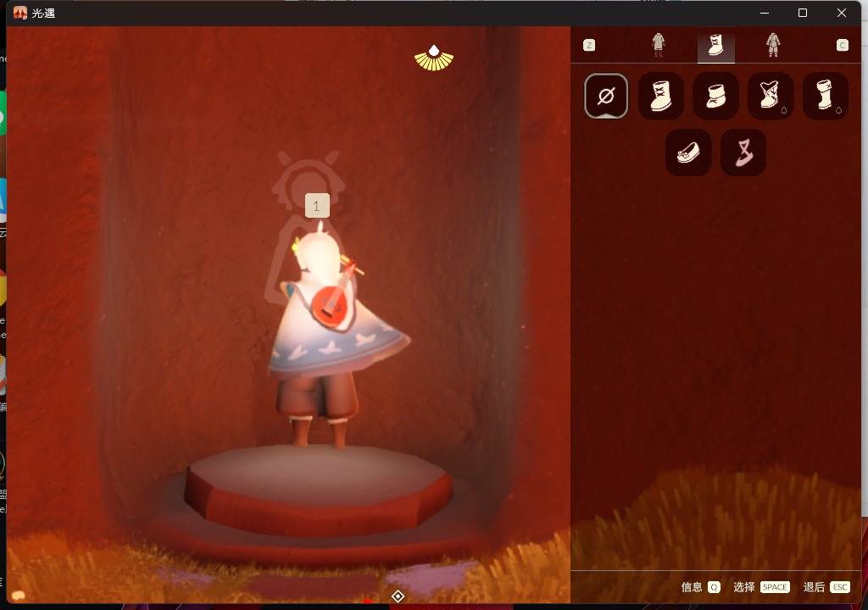Switch to the pants outfit tab
This screenshot has width=868, height=610.
(x=773, y=45)
